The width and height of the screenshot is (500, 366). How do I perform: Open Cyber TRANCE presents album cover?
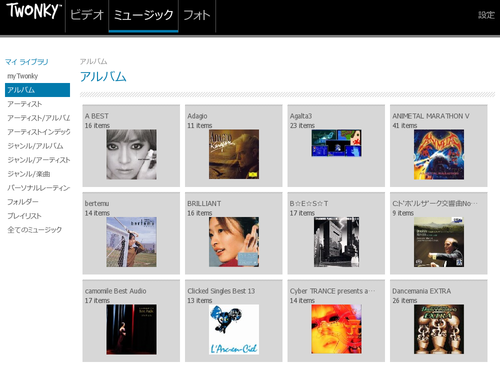(336, 329)
